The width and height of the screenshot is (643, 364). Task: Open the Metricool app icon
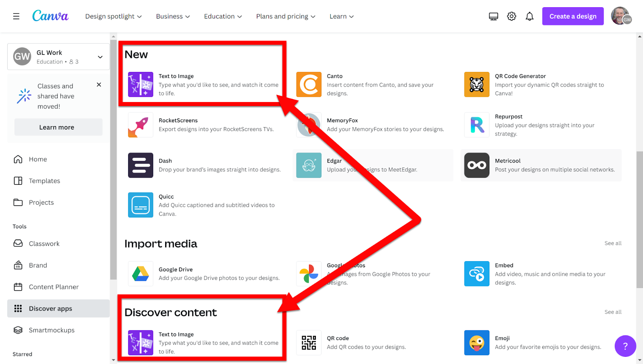(477, 165)
